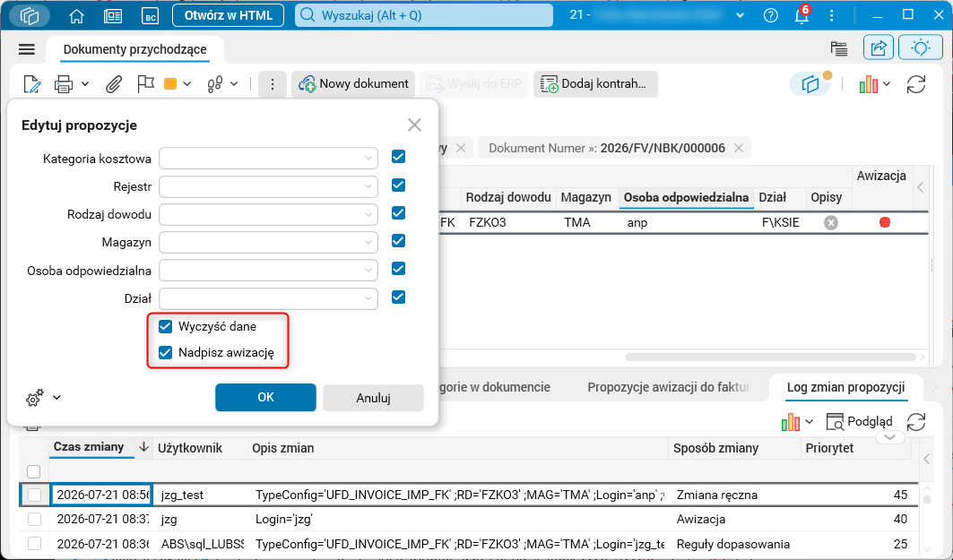Open the Osoba odpowiedzialna combo box

[268, 271]
